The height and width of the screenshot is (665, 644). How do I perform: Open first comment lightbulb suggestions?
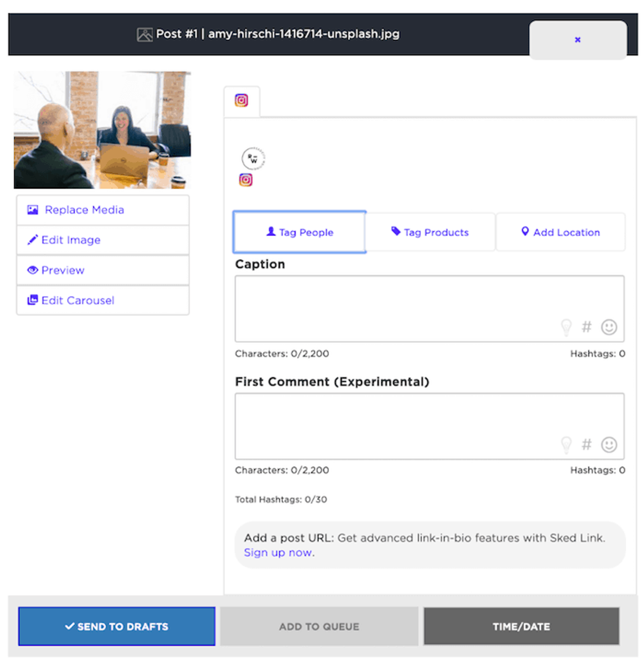[x=566, y=445]
